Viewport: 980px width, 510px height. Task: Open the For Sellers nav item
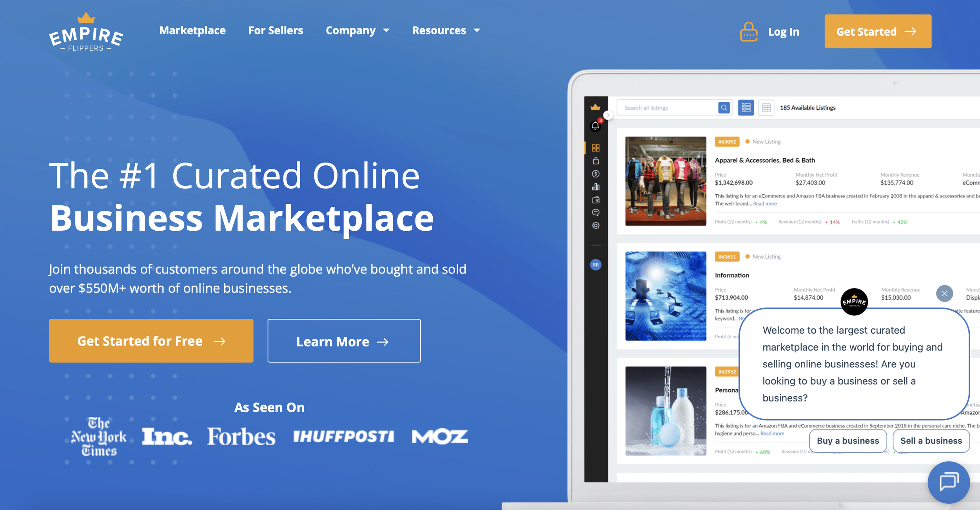point(276,30)
